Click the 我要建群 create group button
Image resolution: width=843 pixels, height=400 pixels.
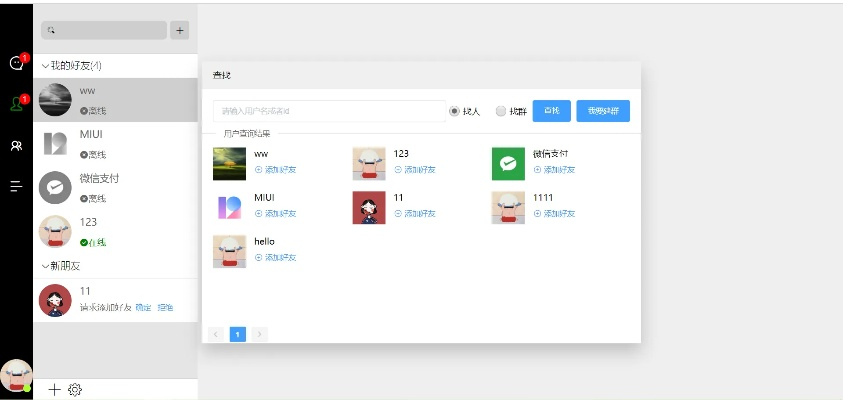[603, 111]
